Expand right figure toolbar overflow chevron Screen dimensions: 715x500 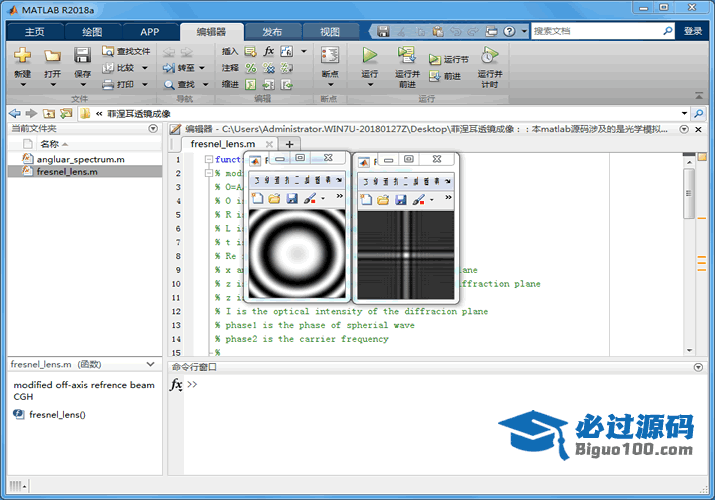(x=448, y=197)
